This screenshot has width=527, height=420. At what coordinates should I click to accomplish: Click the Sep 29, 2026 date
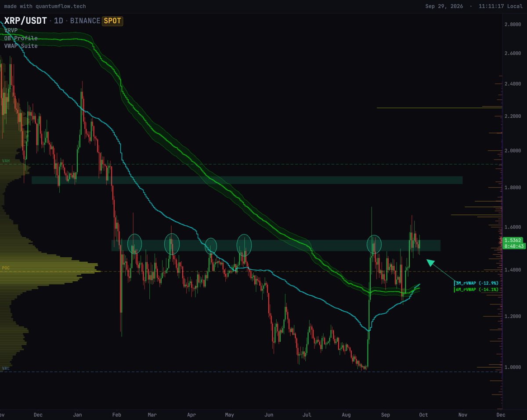click(x=443, y=7)
